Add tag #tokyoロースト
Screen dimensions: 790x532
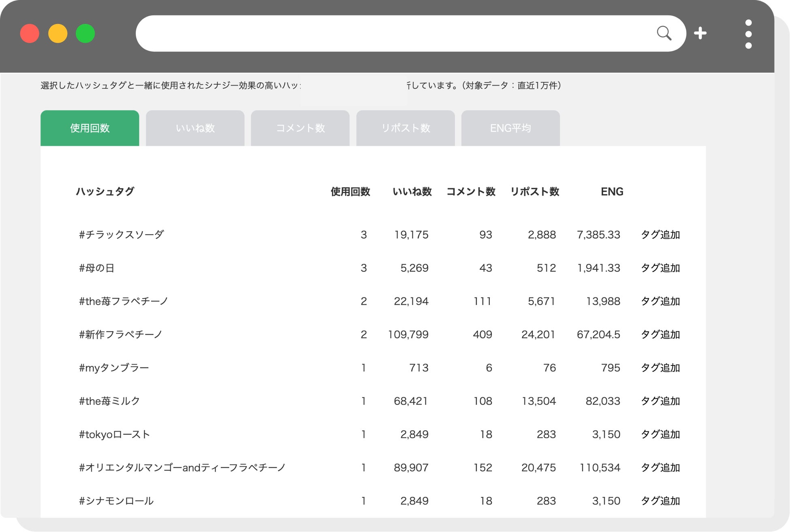tap(660, 434)
